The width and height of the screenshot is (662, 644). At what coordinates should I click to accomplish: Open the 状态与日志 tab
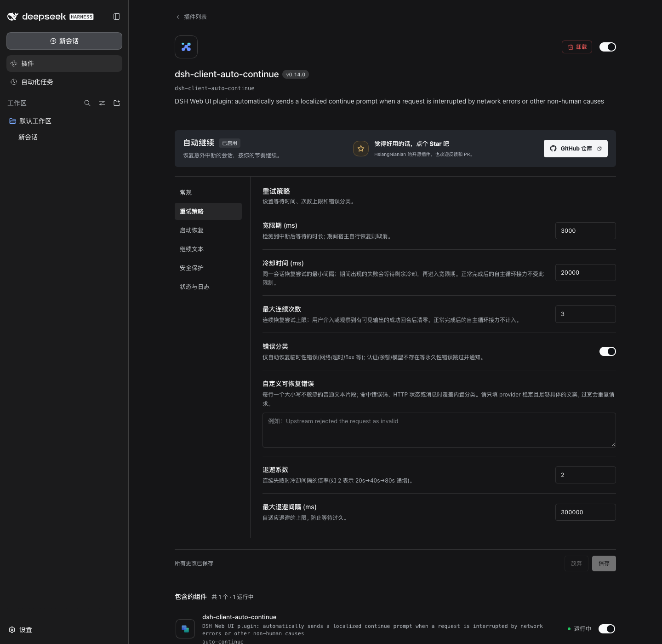[208, 287]
